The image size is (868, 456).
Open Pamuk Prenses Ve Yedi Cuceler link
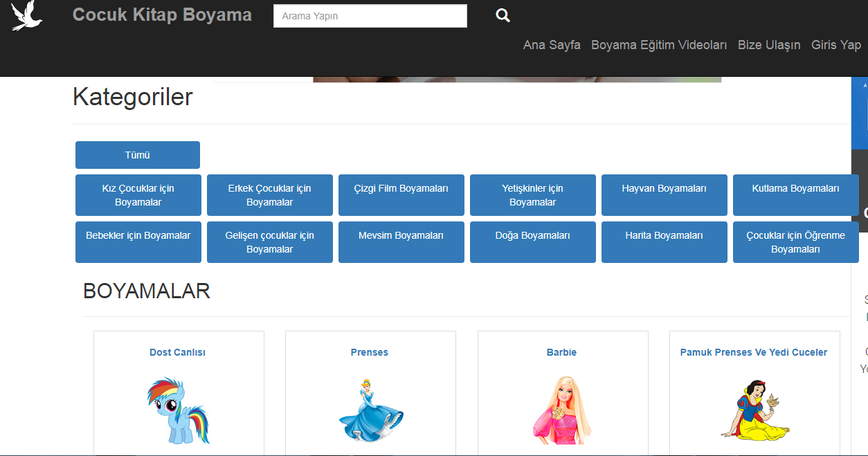click(x=754, y=352)
